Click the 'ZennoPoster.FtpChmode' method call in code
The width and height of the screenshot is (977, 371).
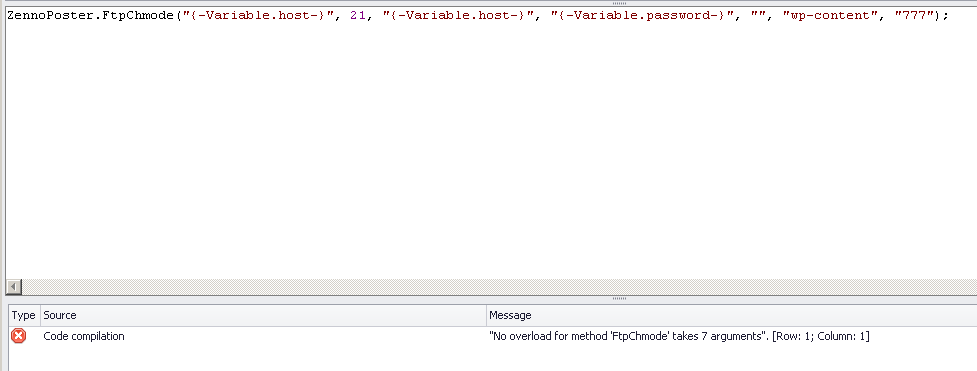coord(90,16)
